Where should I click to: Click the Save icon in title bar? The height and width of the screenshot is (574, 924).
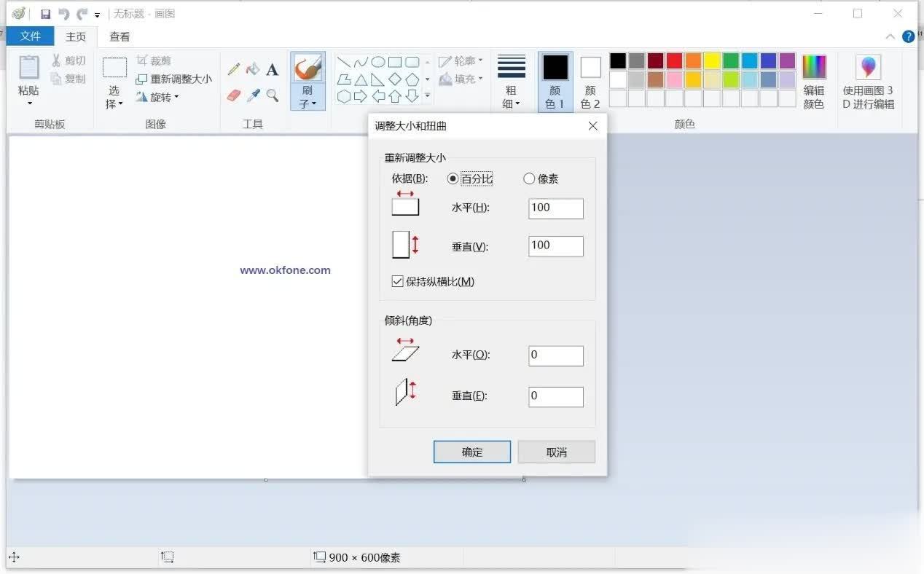(45, 14)
